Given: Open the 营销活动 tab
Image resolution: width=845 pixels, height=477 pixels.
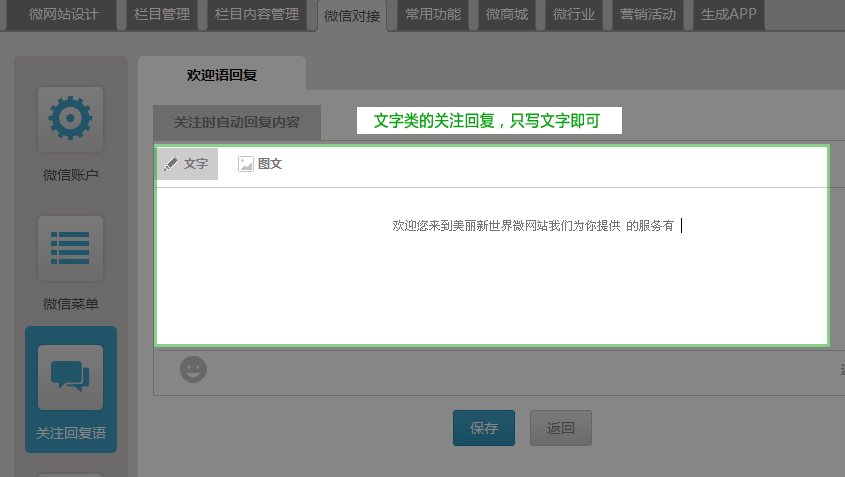Looking at the screenshot, I should click(x=647, y=15).
